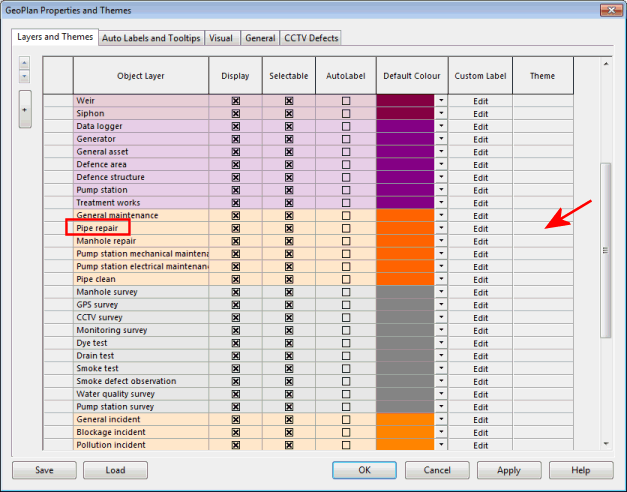Image resolution: width=627 pixels, height=492 pixels.
Task: Click purple colour swatch for General asset
Action: point(405,152)
